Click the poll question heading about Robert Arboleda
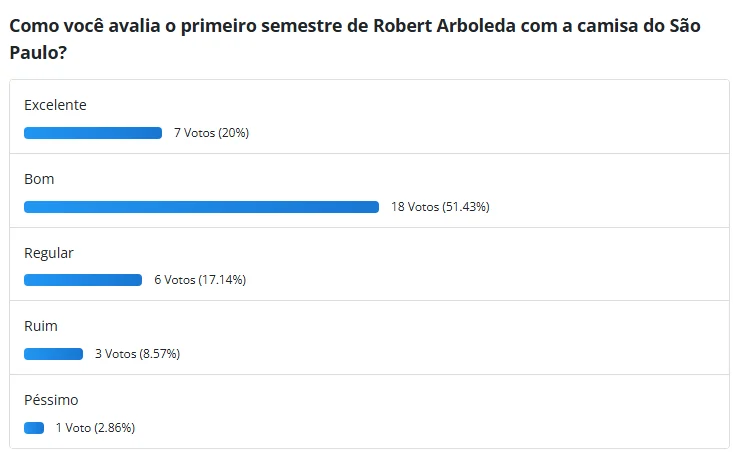Image resolution: width=754 pixels, height=472 pixels. tap(355, 39)
